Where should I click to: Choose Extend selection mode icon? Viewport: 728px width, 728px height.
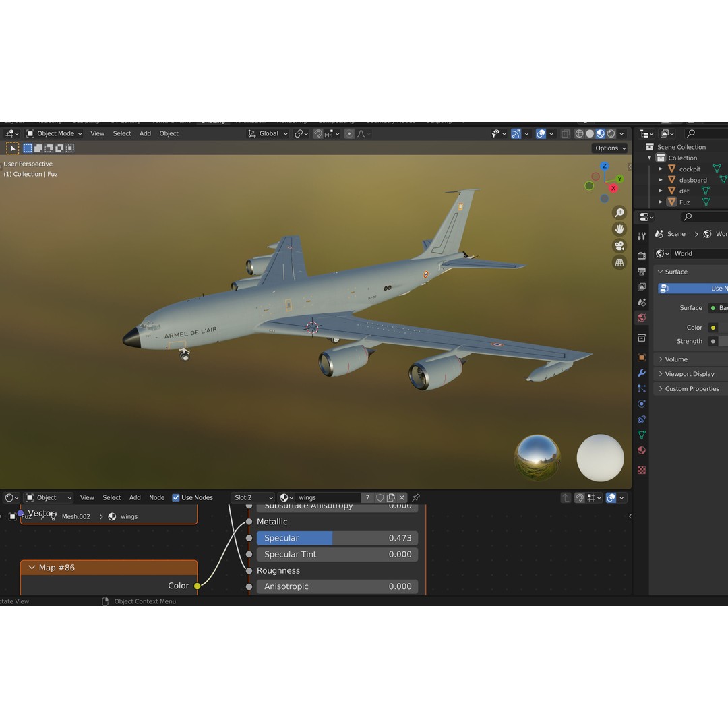tap(38, 148)
